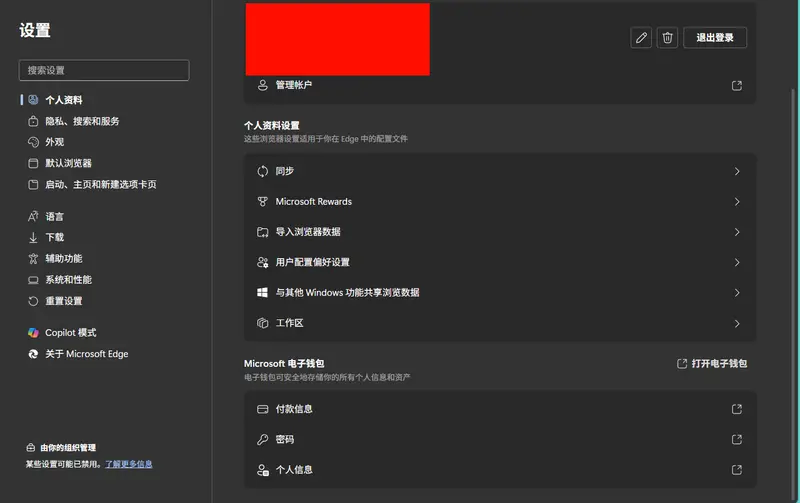Click 与其他 Windows 功能共享浏览数据 label
800x503 pixels.
(x=347, y=292)
